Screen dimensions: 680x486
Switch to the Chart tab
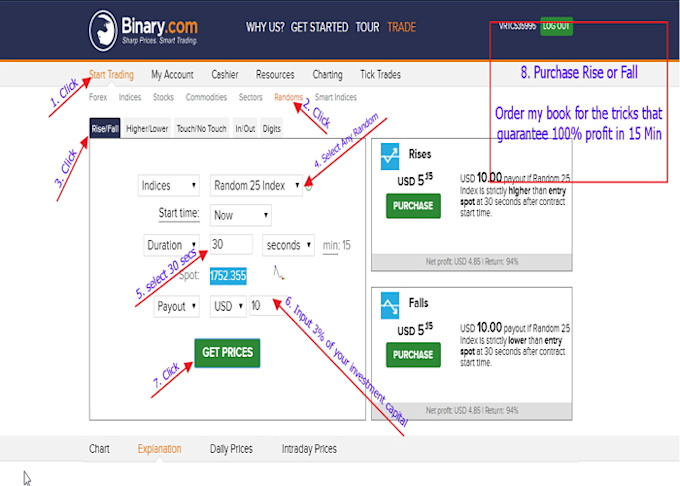(99, 449)
